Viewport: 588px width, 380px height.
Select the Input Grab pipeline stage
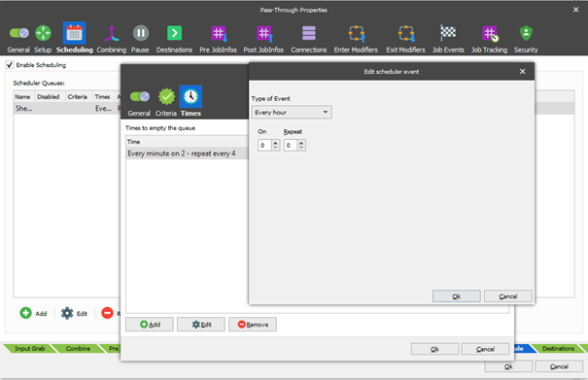coord(29,349)
